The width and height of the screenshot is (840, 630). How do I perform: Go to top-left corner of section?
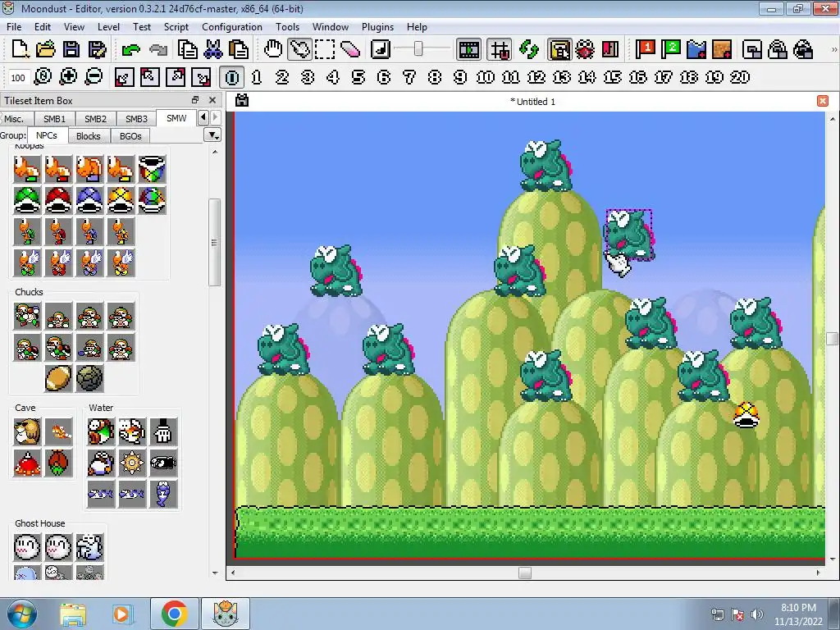[x=149, y=77]
